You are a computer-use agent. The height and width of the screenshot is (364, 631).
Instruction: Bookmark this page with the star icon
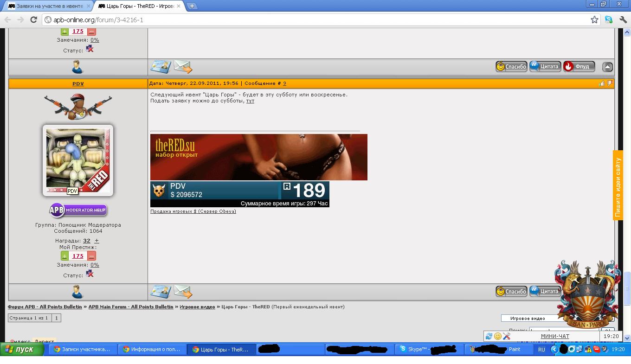point(594,19)
